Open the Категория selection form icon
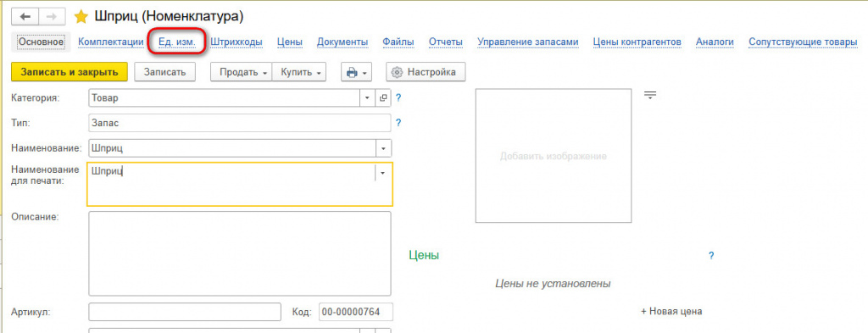 pyautogui.click(x=383, y=98)
